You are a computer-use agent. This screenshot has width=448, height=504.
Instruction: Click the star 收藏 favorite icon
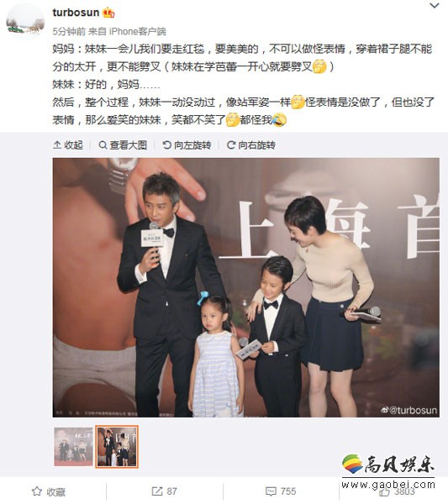click(37, 491)
